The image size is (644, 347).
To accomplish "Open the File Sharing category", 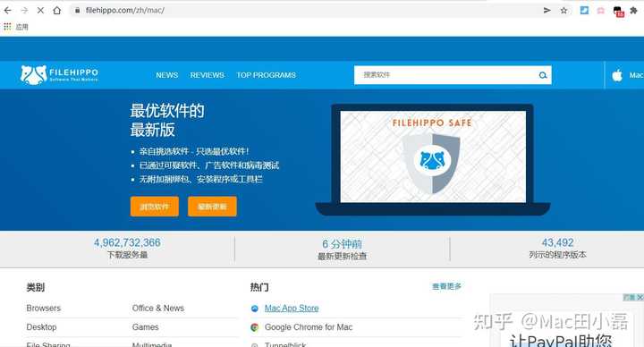I will 48,344.
